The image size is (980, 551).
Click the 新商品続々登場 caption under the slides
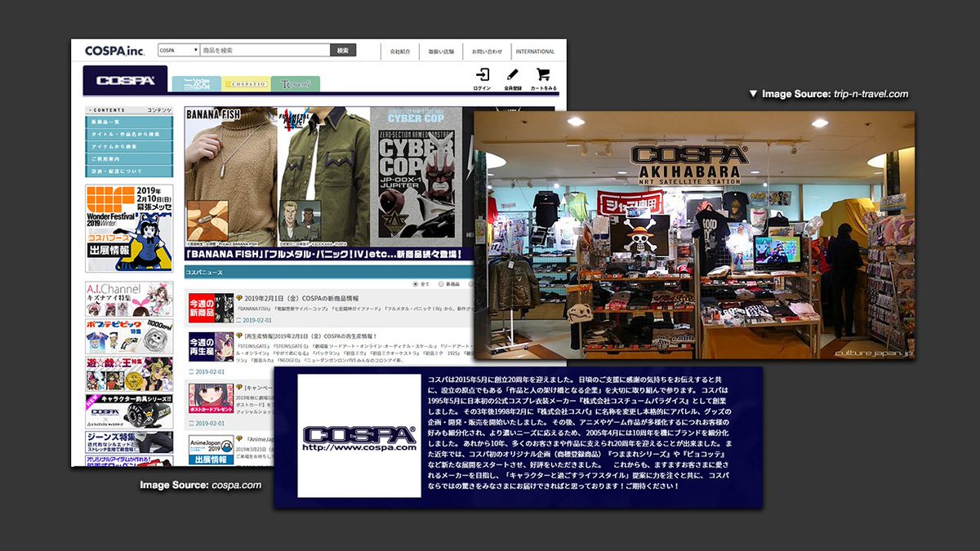click(328, 254)
